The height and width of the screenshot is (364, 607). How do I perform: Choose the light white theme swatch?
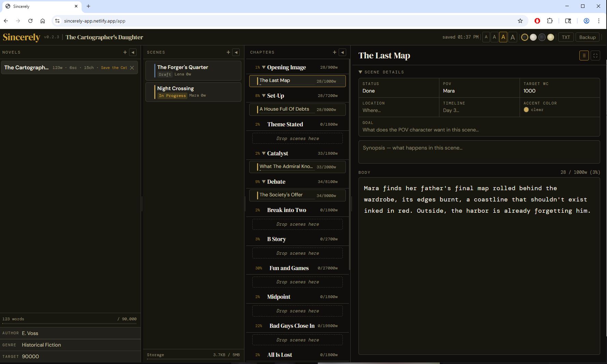[x=533, y=37]
